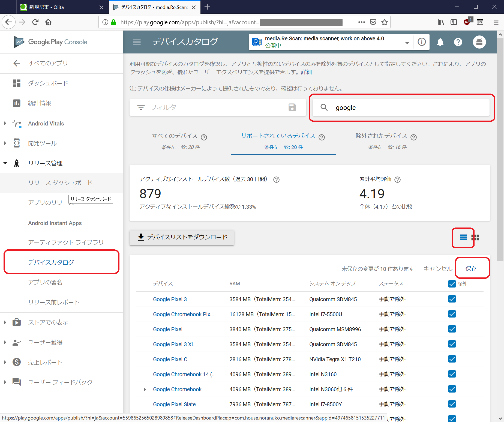
Task: Click the app info icon in header
Action: point(422,42)
